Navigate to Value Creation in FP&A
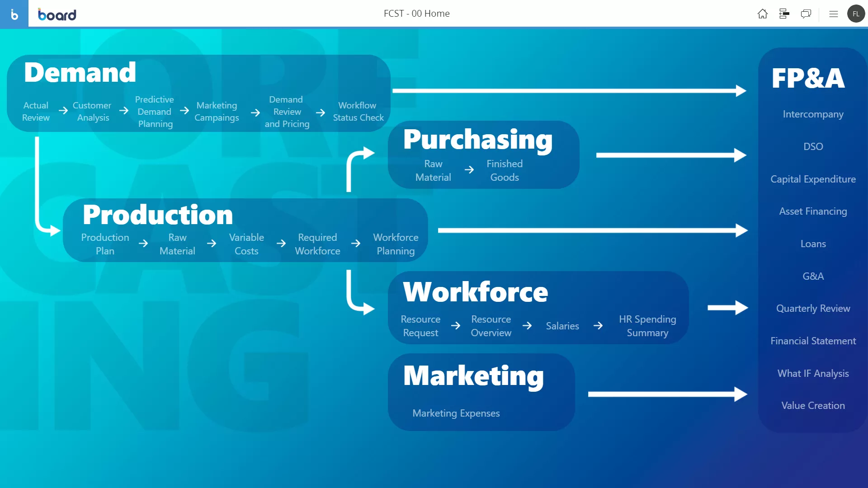This screenshot has height=488, width=868. click(x=813, y=405)
